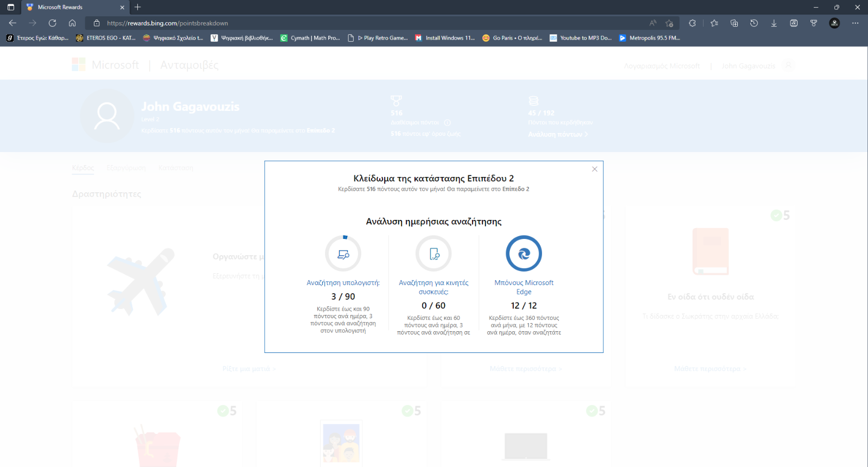Add this page to favorites
This screenshot has width=868, height=467.
tap(669, 23)
